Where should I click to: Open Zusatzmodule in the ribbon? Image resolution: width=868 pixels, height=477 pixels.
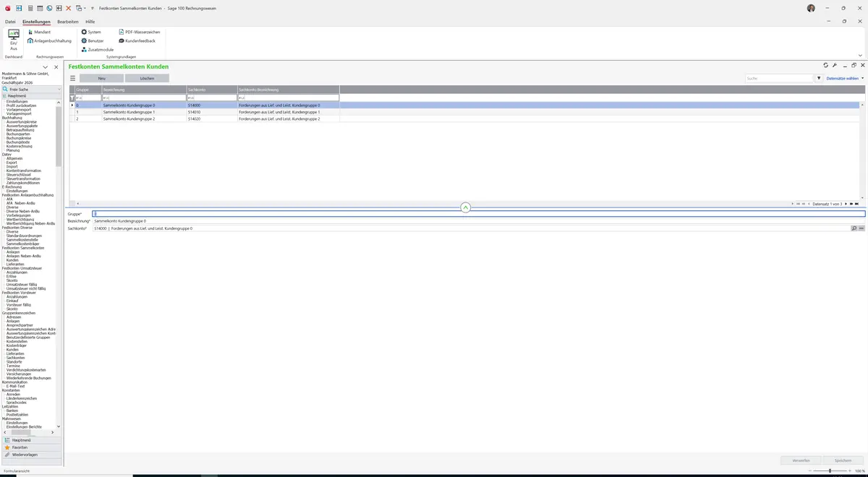[x=97, y=50]
